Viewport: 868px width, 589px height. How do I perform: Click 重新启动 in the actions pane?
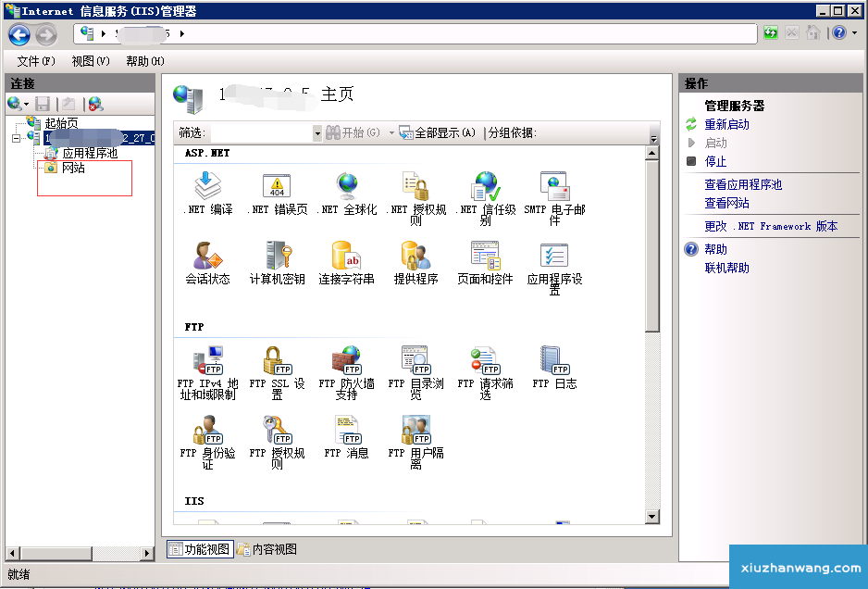(726, 124)
